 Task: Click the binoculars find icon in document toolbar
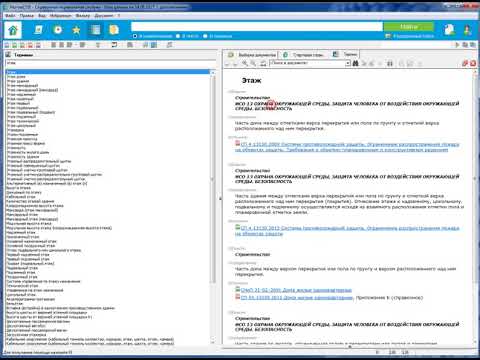coord(355,63)
